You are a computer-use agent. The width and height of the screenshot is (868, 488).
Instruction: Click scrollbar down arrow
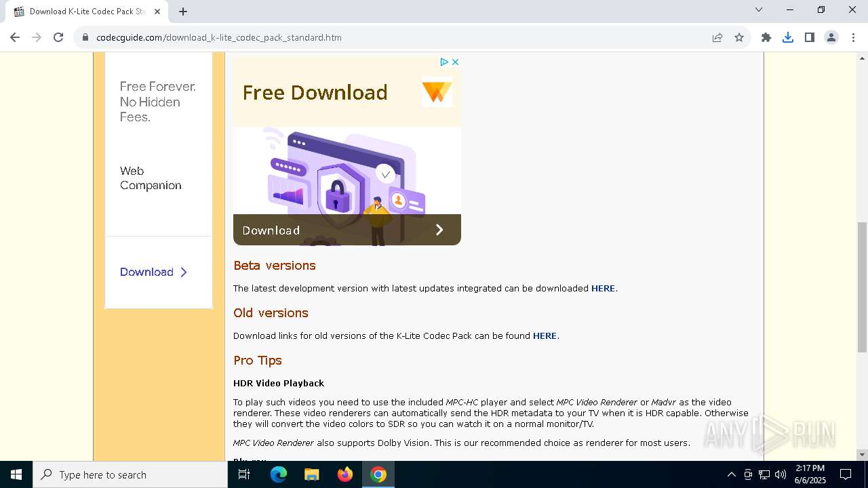[x=862, y=455]
